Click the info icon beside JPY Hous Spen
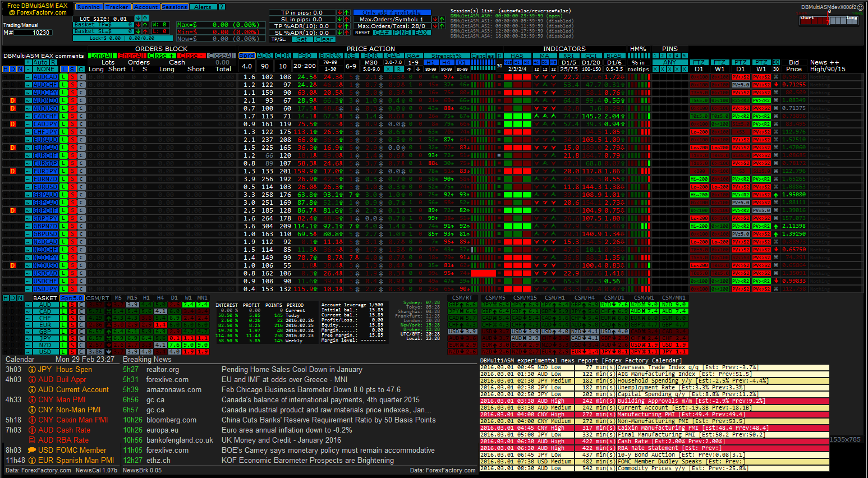The height and width of the screenshot is (478, 868). pyautogui.click(x=32, y=370)
